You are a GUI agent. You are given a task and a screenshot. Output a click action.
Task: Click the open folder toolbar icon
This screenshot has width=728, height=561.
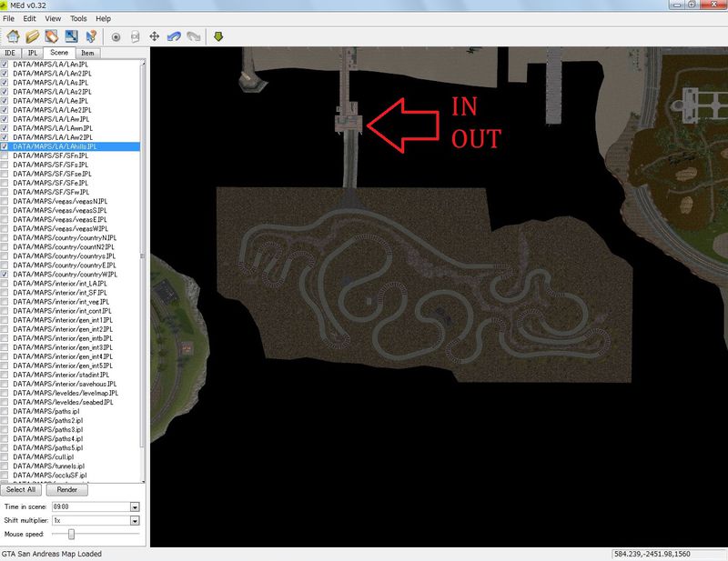(33, 36)
